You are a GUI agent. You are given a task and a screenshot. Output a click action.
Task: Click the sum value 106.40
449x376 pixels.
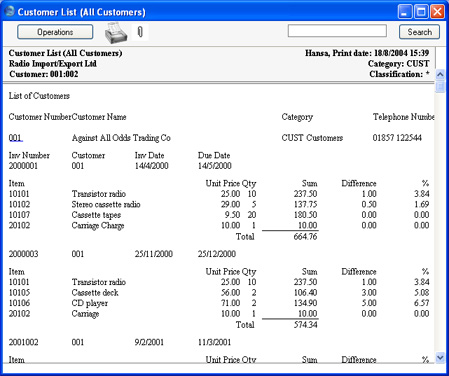tap(305, 293)
